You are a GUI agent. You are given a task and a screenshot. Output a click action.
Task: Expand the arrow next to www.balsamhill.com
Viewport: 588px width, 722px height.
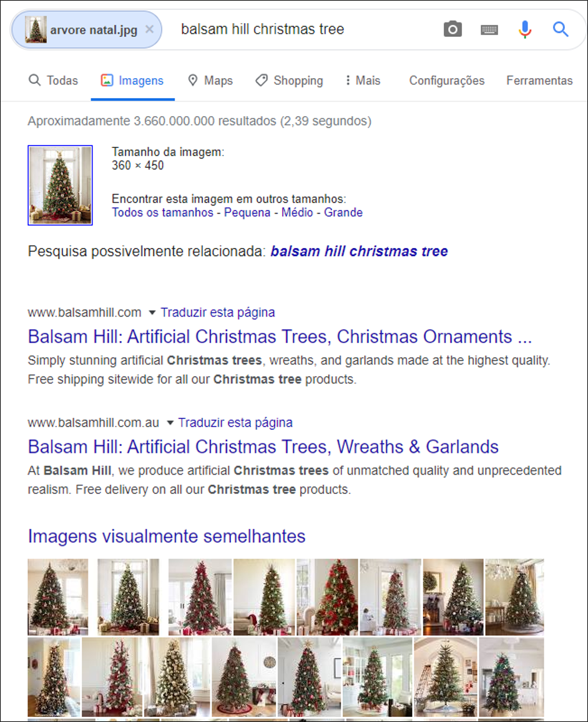152,313
